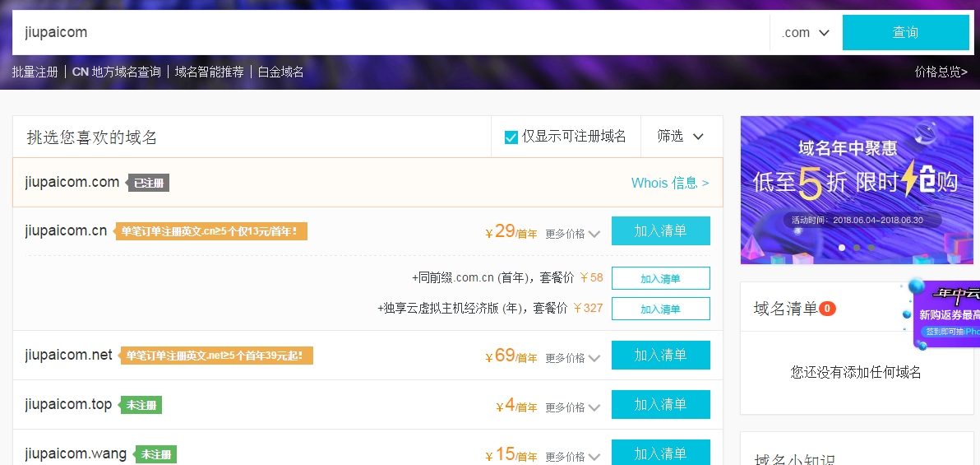
Task: Toggle the 仅显示可注册域名 checkbox
Action: [511, 137]
